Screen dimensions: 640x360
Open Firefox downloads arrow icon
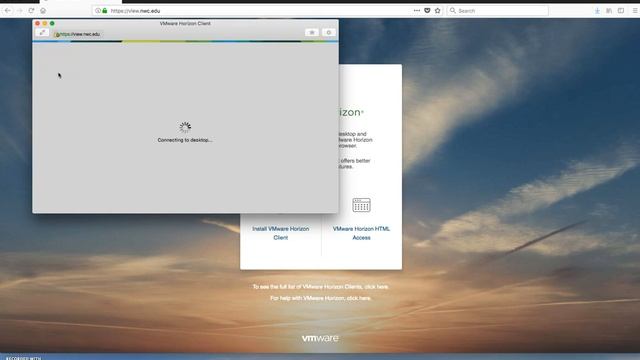click(x=597, y=11)
